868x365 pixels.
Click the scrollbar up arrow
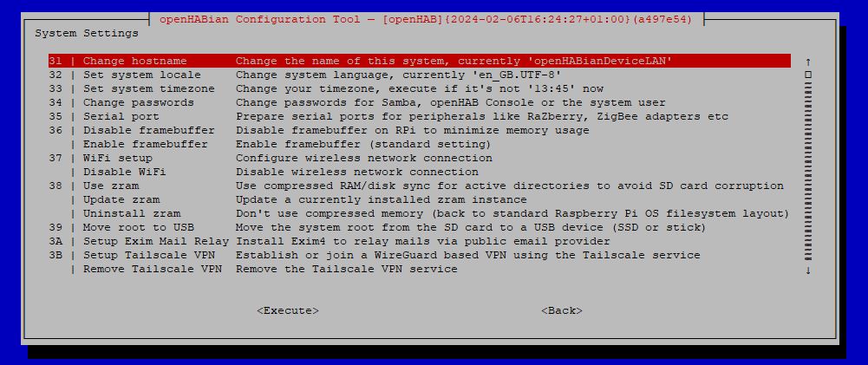coord(808,62)
